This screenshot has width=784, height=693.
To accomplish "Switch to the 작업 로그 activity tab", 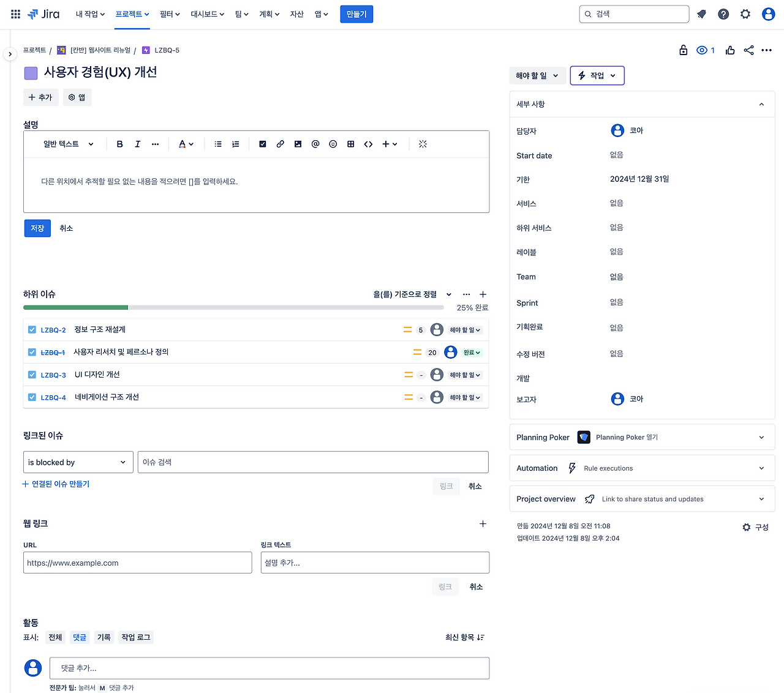I will tap(135, 637).
